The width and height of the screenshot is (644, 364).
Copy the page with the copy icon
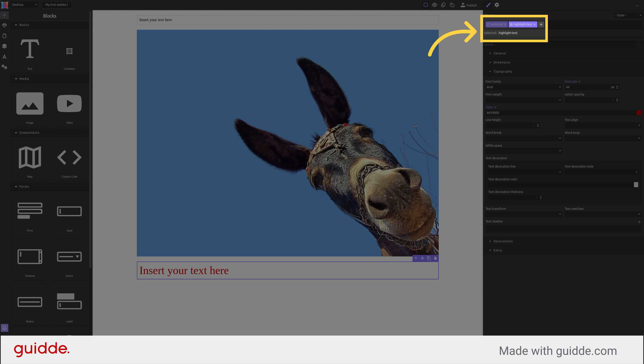443,5
